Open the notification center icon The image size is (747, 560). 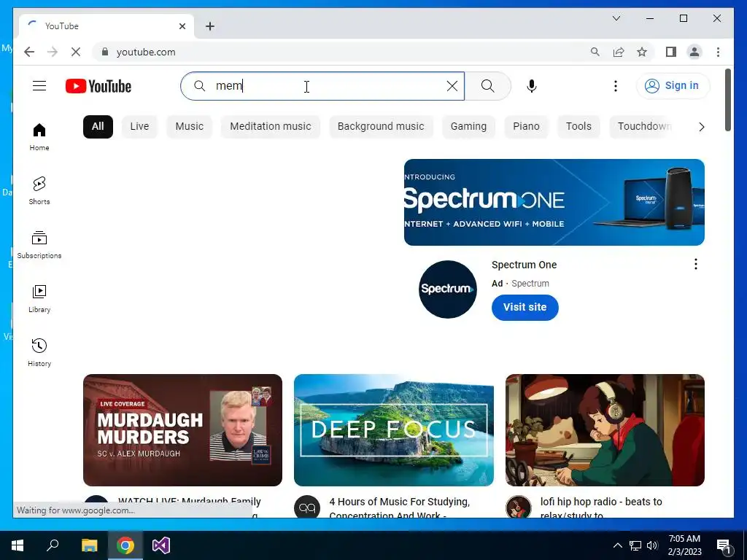coord(724,545)
